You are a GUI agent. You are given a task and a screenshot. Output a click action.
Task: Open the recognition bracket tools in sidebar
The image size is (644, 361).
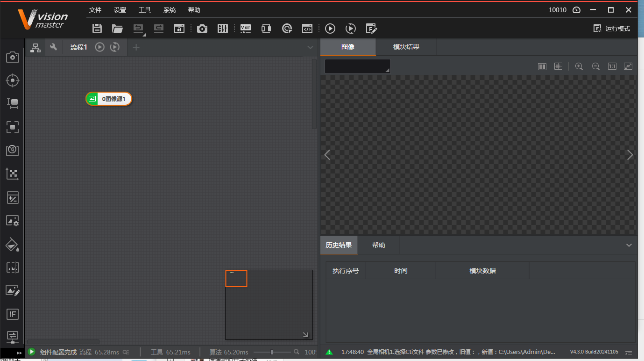click(12, 127)
